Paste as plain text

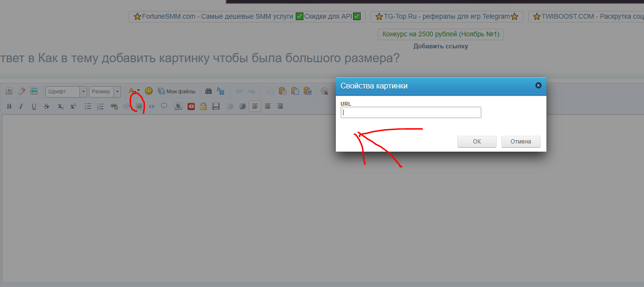[x=295, y=91]
